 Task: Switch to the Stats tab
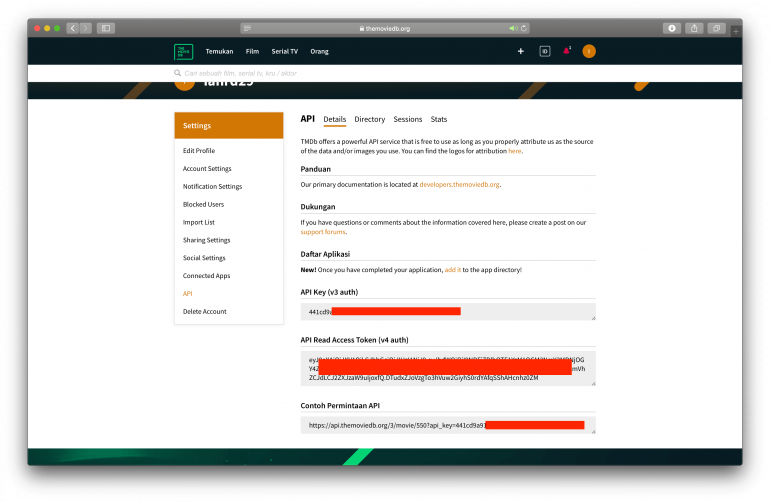point(439,119)
